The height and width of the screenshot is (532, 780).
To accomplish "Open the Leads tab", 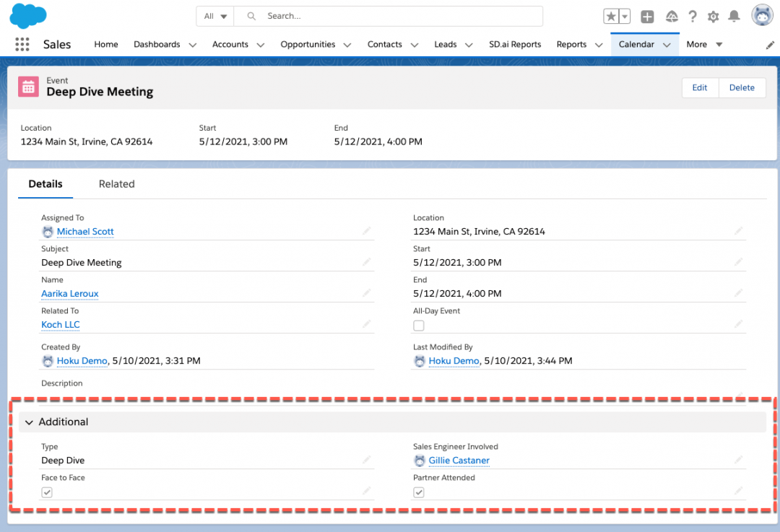I will click(445, 44).
